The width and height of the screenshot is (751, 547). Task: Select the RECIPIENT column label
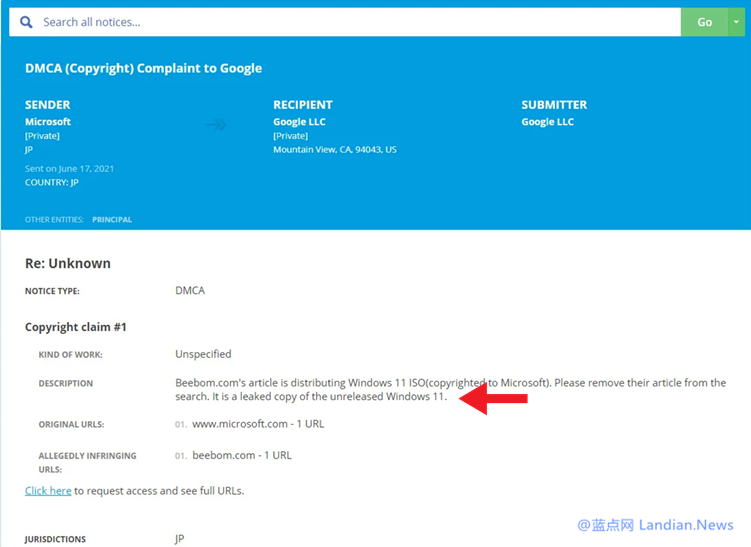tap(303, 105)
